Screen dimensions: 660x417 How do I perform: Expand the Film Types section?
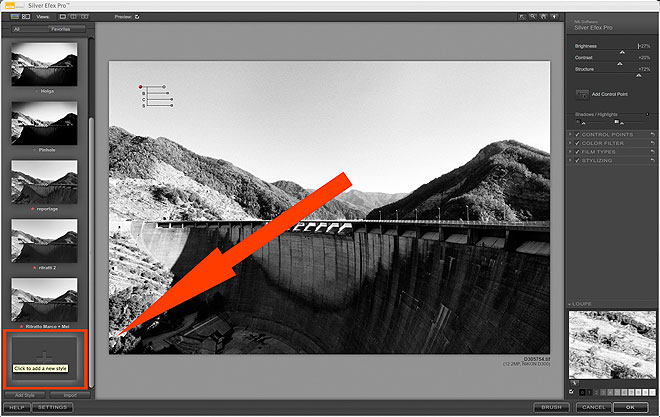coord(570,152)
